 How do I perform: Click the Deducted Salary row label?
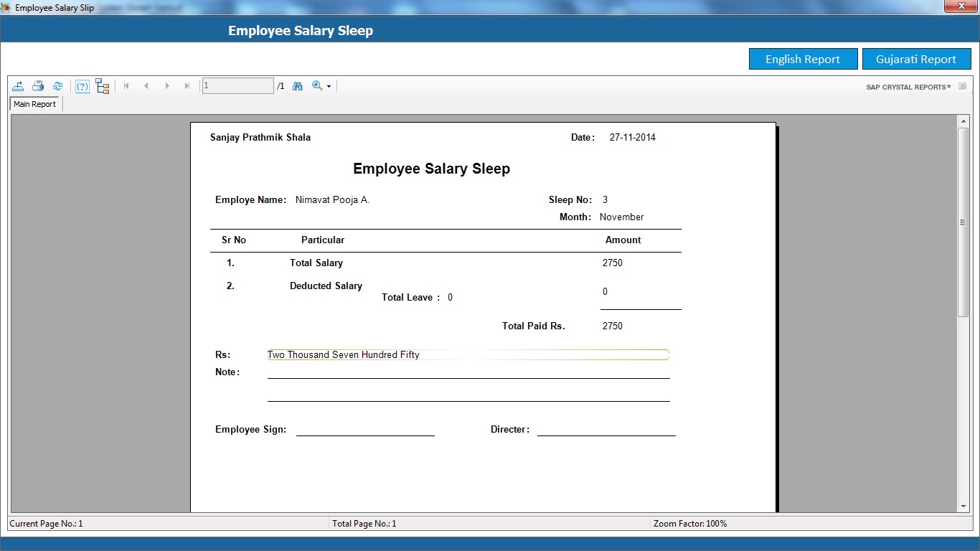(x=326, y=286)
